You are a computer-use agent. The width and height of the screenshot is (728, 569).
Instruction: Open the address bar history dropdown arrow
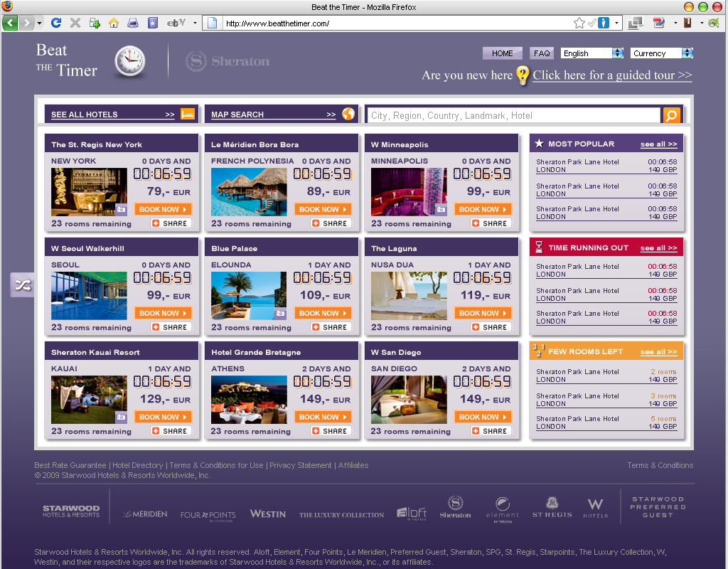[x=616, y=23]
